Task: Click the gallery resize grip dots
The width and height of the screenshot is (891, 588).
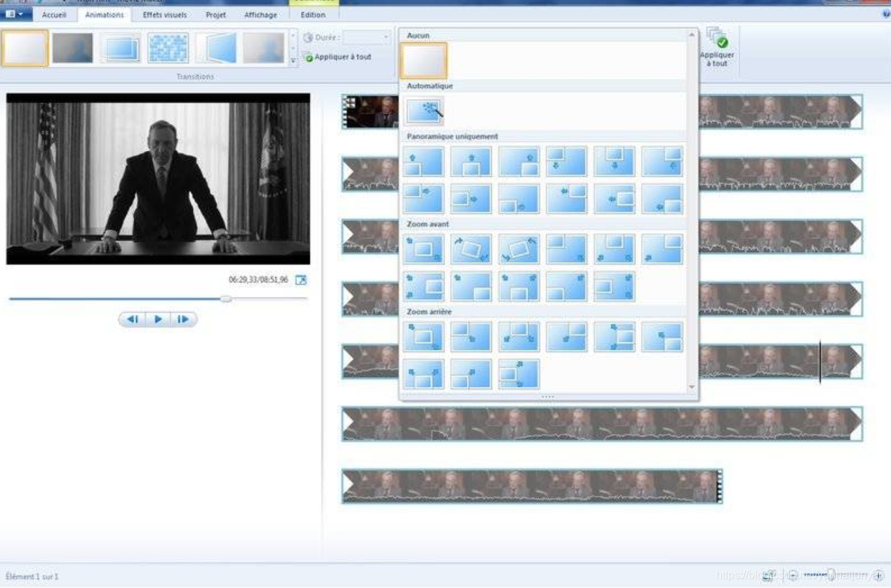Action: click(x=548, y=397)
